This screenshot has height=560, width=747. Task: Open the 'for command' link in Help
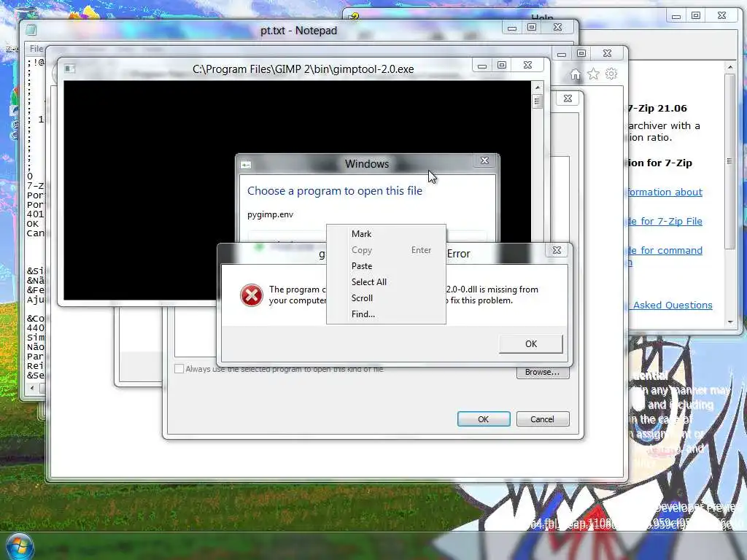665,251
